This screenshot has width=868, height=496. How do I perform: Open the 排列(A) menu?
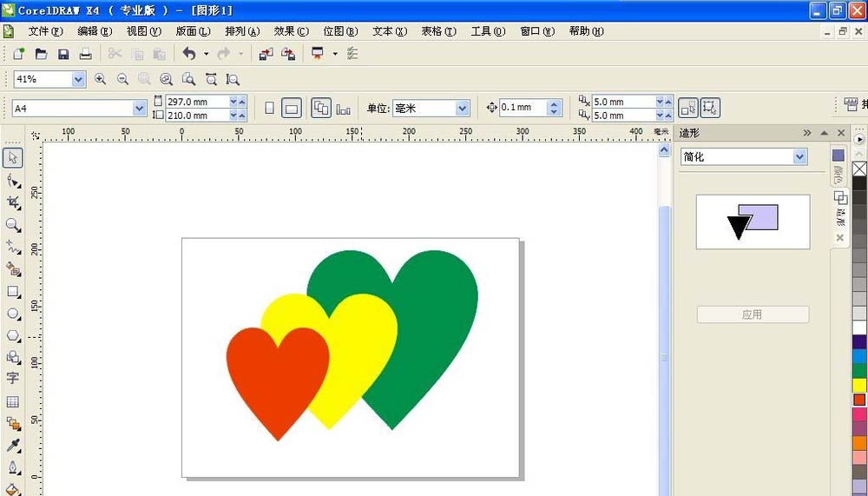242,31
